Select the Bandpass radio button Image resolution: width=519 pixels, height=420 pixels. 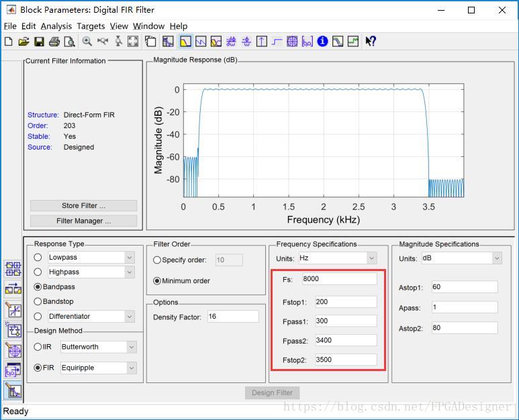tap(38, 286)
